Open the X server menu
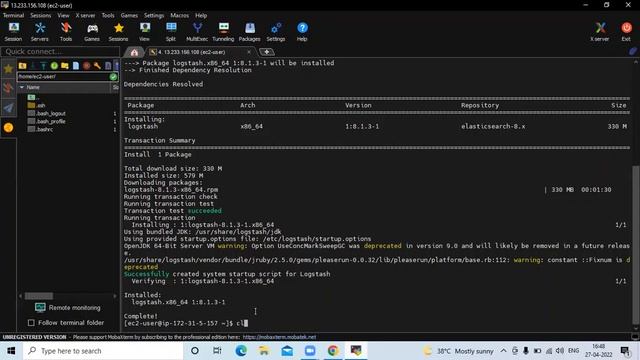 pos(85,16)
